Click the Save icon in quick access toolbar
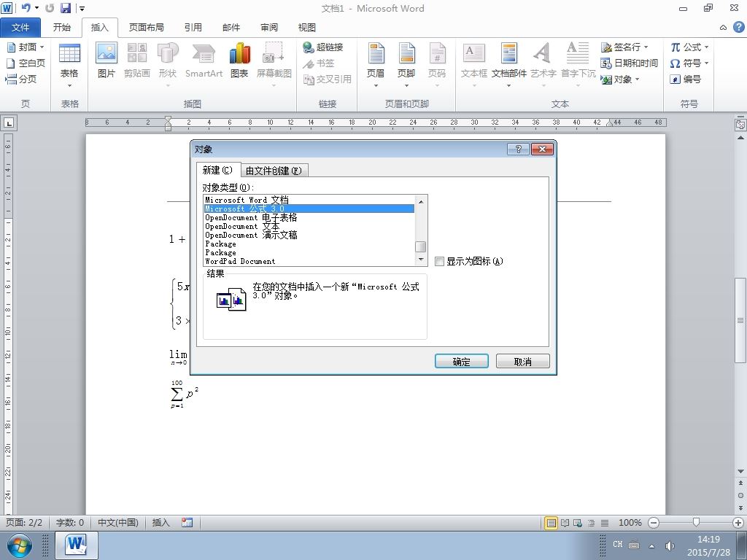747x560 pixels. pyautogui.click(x=65, y=7)
